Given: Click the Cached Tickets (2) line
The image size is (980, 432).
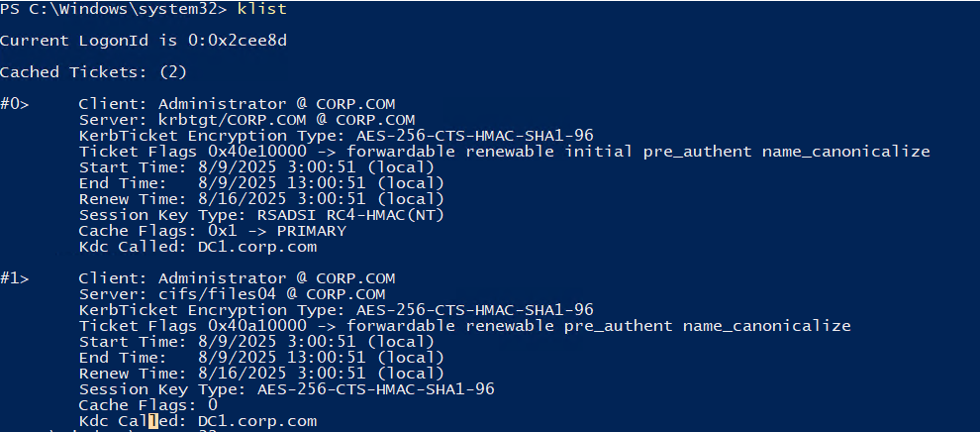Looking at the screenshot, I should pos(93,72).
